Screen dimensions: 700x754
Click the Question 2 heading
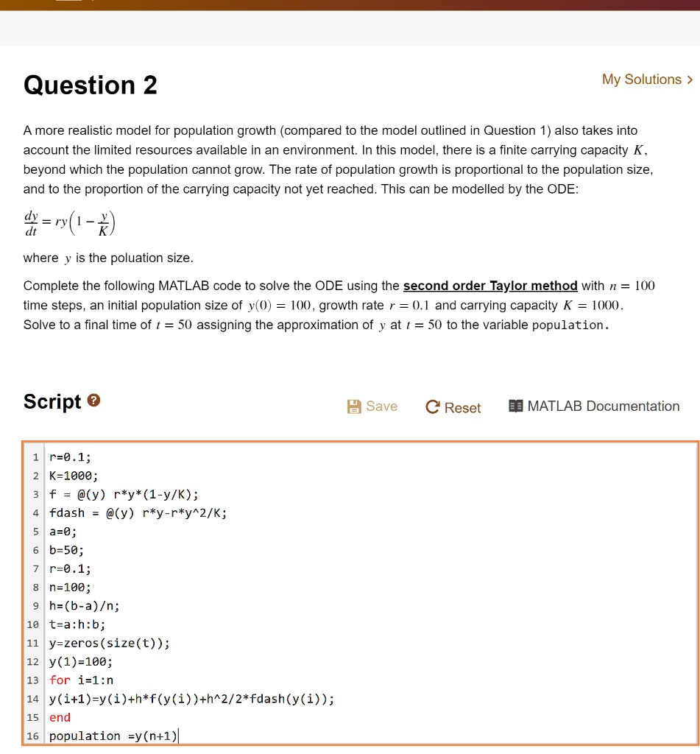point(91,85)
